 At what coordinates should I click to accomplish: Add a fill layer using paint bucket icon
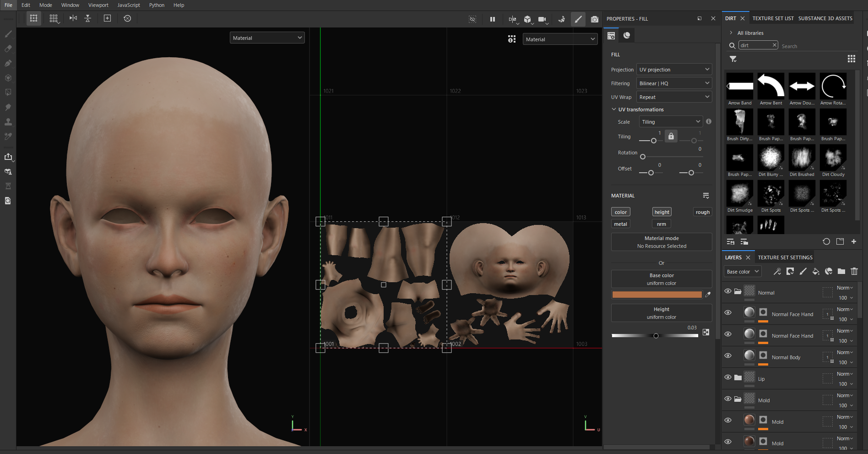coord(816,272)
